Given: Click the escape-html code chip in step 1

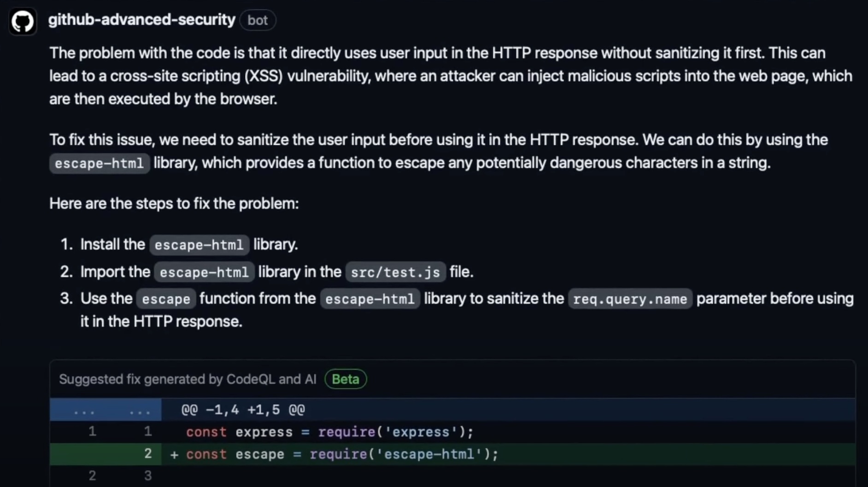Looking at the screenshot, I should [x=199, y=245].
